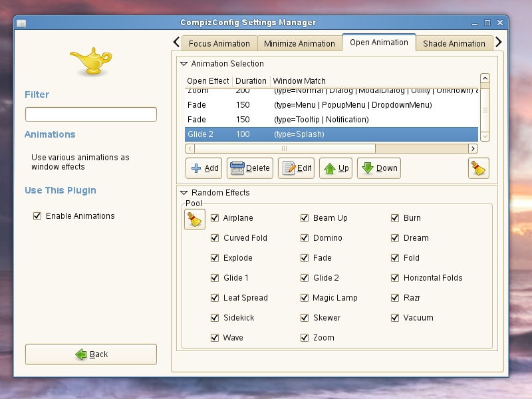Image resolution: width=532 pixels, height=399 pixels.
Task: Click the Filter search field
Action: click(91, 114)
